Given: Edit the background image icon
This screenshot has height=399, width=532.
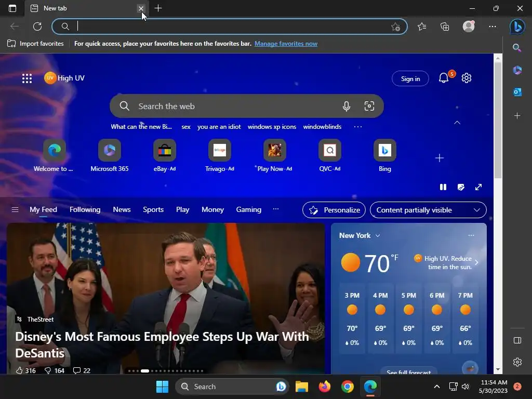Looking at the screenshot, I should point(461,187).
